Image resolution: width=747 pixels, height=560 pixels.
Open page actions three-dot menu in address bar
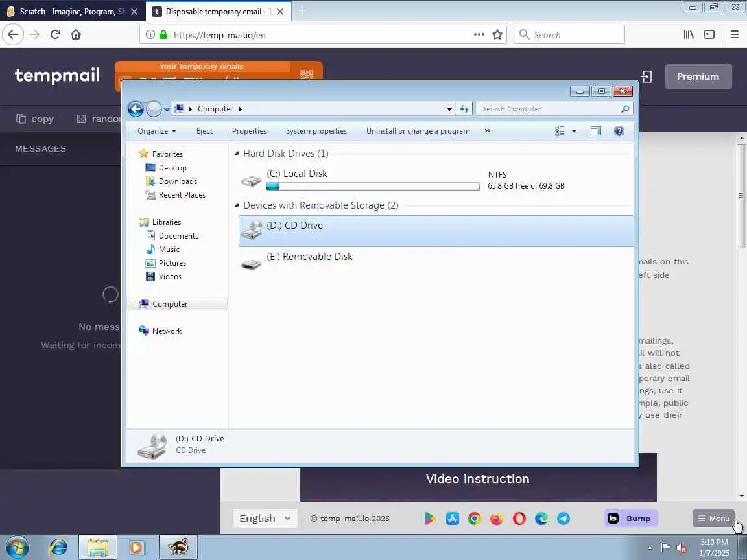pos(479,35)
